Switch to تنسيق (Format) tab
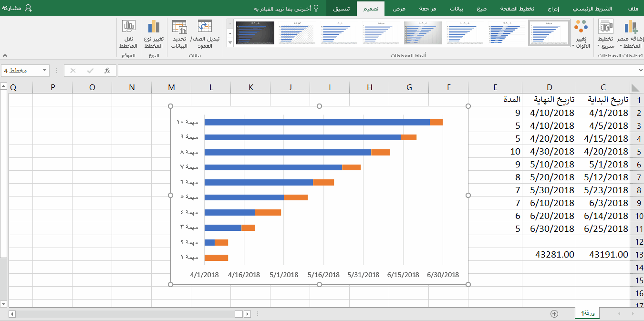Image resolution: width=644 pixels, height=321 pixels. tap(341, 9)
